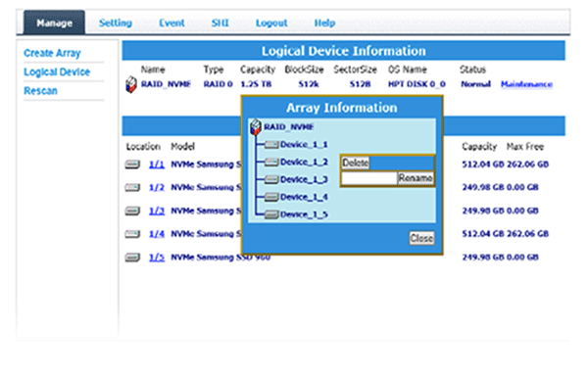Select the Device_1_1 drive icon in the tree
Viewport: 588px width, 376px height.
pyautogui.click(x=271, y=145)
